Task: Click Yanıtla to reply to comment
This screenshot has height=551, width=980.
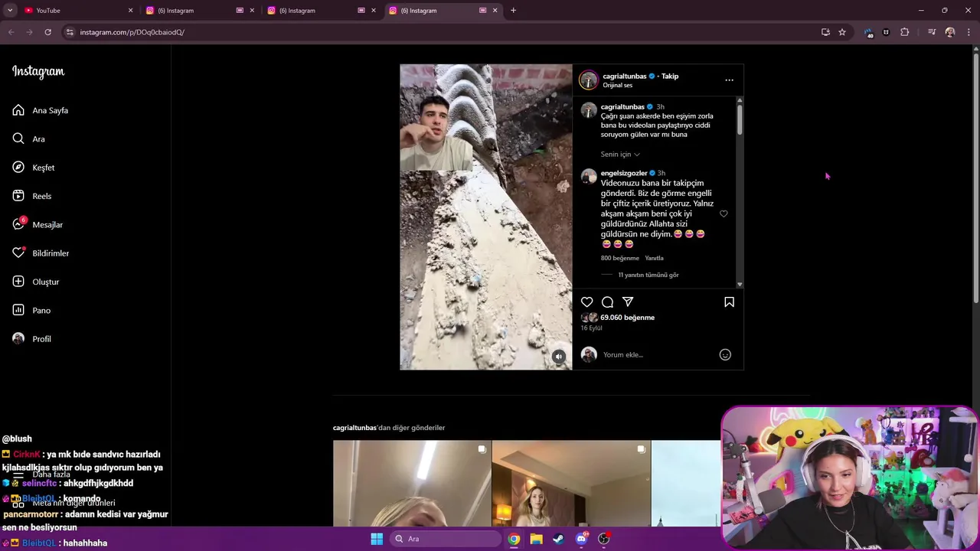Action: tap(654, 258)
